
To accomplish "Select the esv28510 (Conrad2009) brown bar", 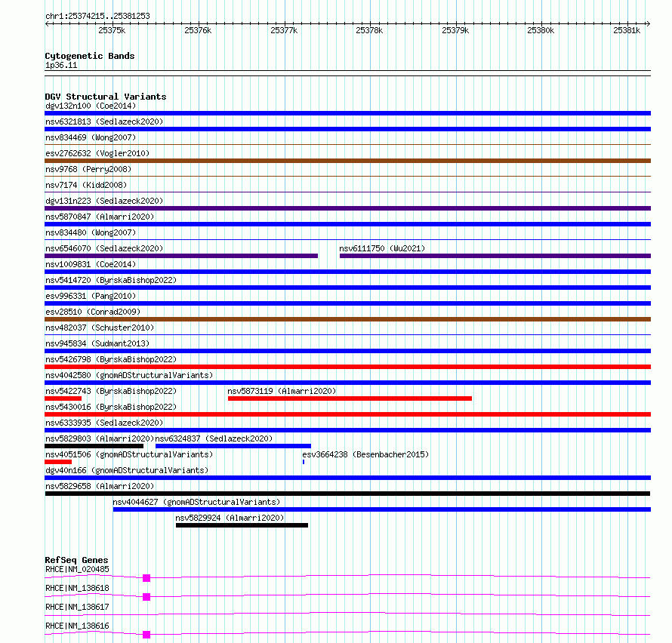I will [x=347, y=319].
